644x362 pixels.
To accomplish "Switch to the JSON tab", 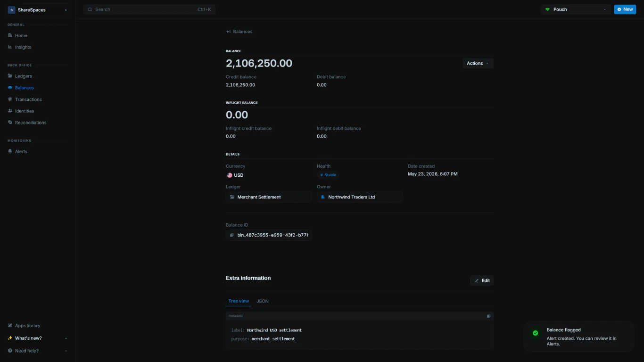I will point(263,301).
